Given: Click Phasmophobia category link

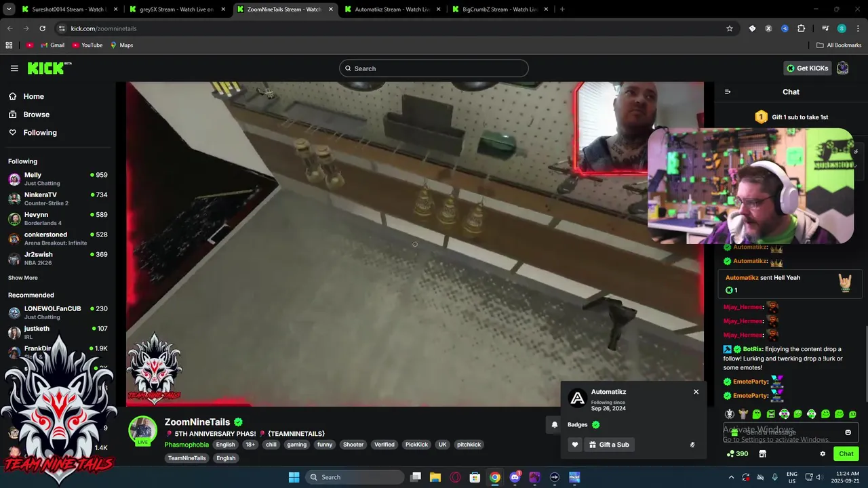Looking at the screenshot, I should (186, 445).
